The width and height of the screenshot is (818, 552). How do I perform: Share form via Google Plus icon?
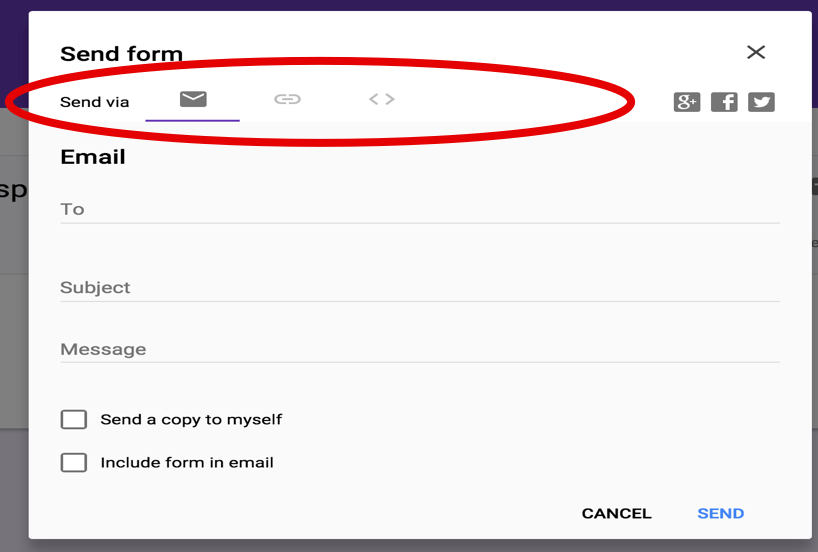coord(687,102)
